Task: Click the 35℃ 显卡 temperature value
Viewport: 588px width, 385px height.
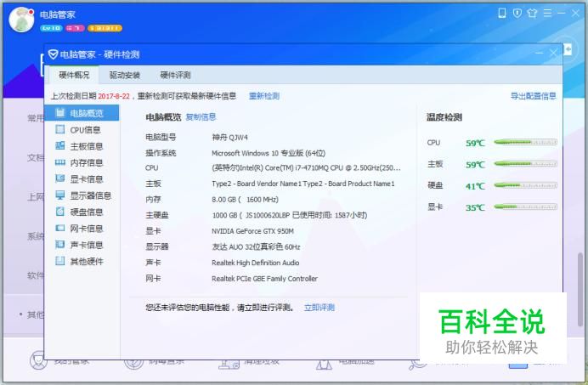Action: 475,207
